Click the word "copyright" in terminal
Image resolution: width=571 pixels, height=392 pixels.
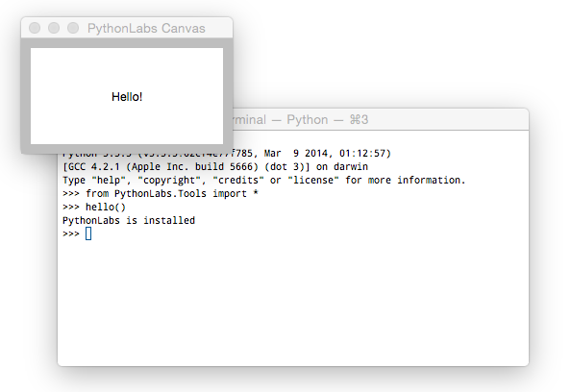[168, 181]
